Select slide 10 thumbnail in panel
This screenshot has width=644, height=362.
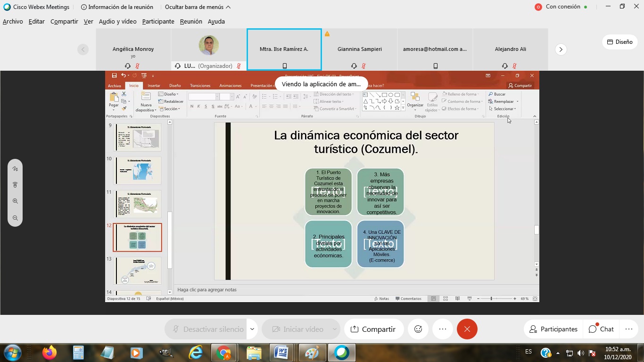(x=138, y=171)
